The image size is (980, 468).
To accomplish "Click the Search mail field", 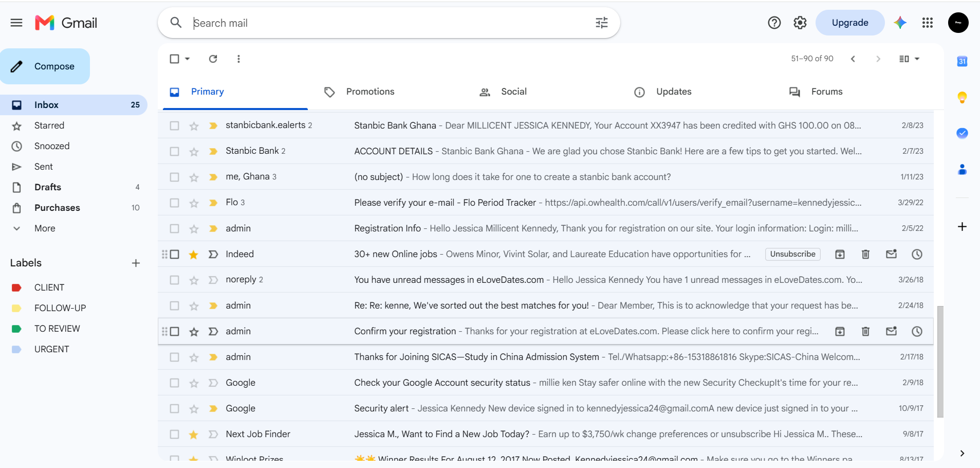I will (389, 23).
